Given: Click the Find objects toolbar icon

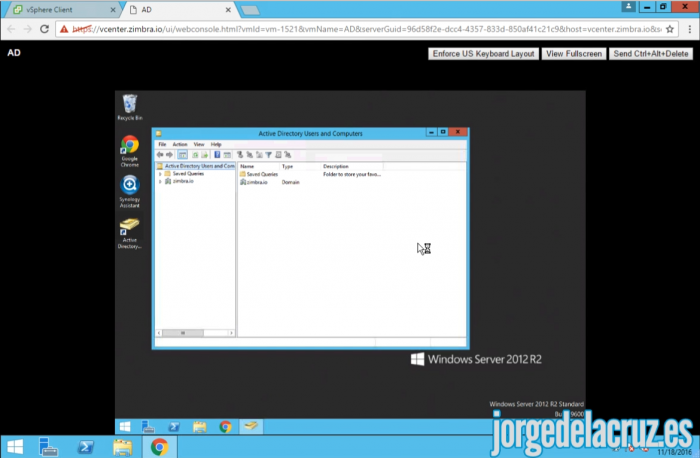Looking at the screenshot, I should (278, 155).
